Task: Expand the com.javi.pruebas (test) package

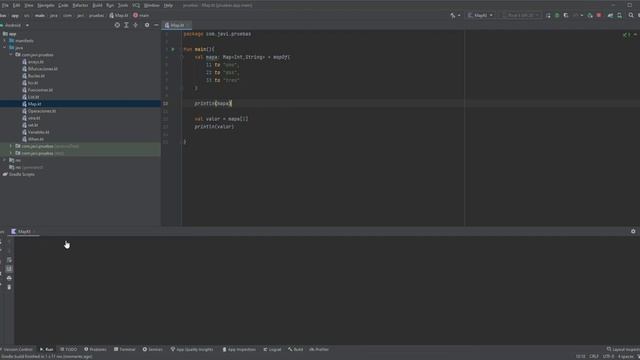Action: pos(11,153)
